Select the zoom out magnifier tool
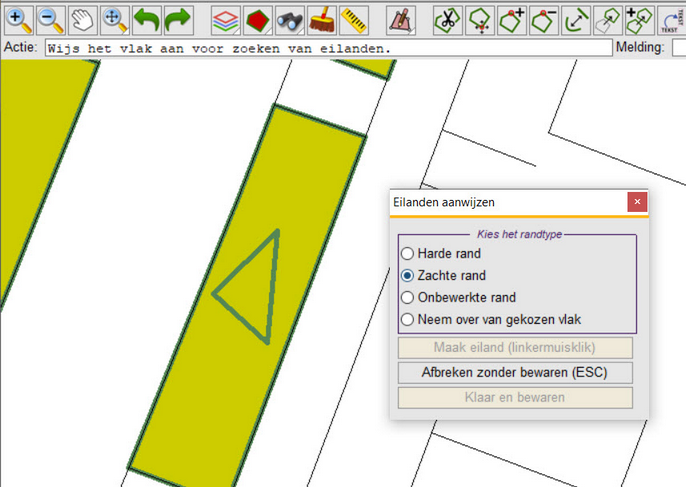Image resolution: width=686 pixels, height=487 pixels. (51, 20)
